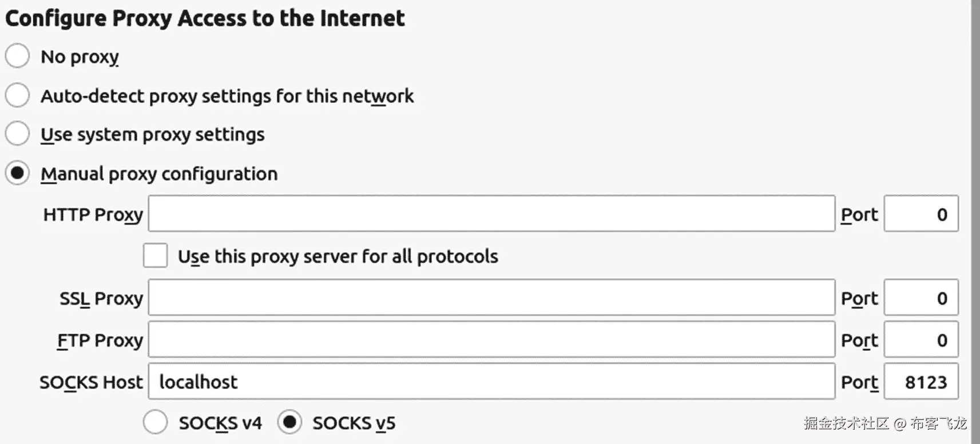The height and width of the screenshot is (444, 980).
Task: Switch to SOCKS v4
Action: [156, 423]
